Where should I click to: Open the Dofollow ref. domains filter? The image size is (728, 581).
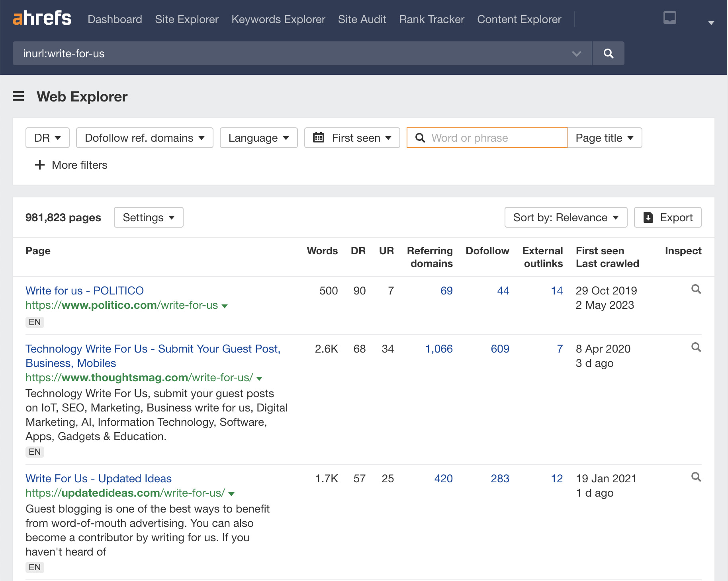[144, 138]
